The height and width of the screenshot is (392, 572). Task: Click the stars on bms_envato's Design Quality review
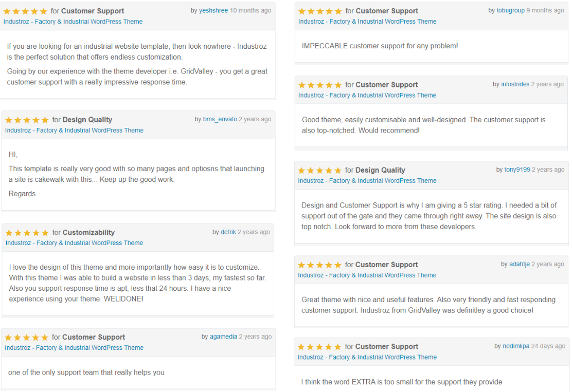tap(27, 120)
